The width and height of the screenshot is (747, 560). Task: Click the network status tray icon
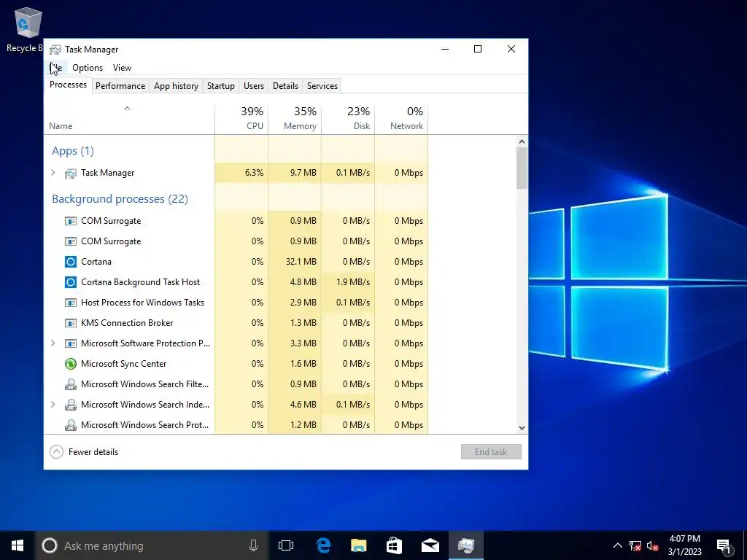pos(635,545)
